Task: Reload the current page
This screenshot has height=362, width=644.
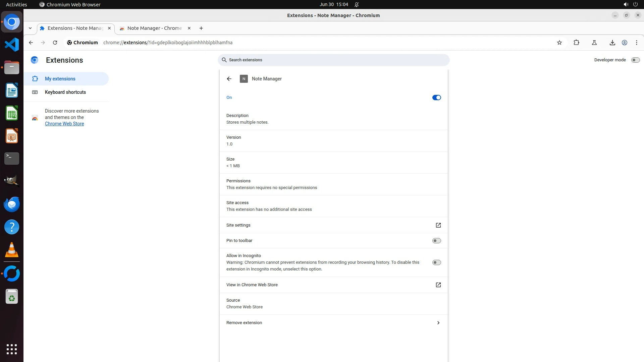Action: (55, 43)
